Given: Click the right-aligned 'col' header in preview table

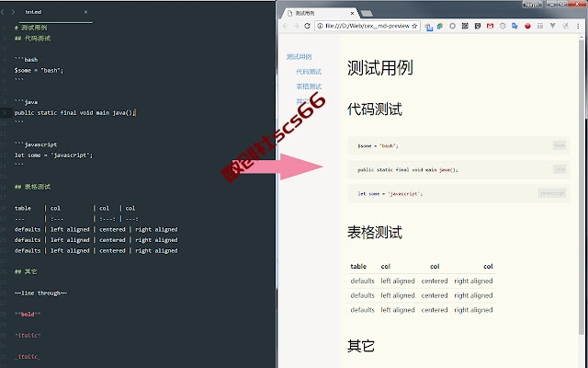Looking at the screenshot, I should (488, 266).
